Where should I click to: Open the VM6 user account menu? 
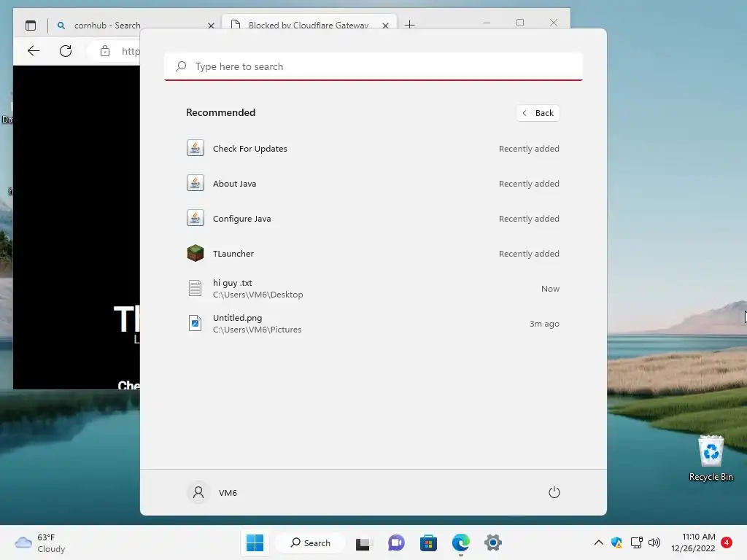coord(212,492)
